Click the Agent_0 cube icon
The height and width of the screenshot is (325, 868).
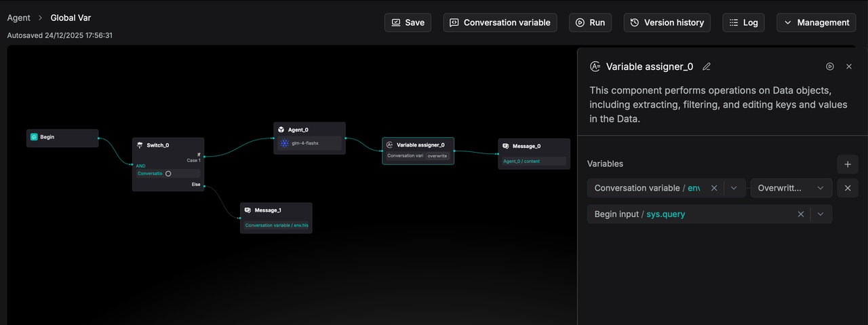pyautogui.click(x=281, y=130)
